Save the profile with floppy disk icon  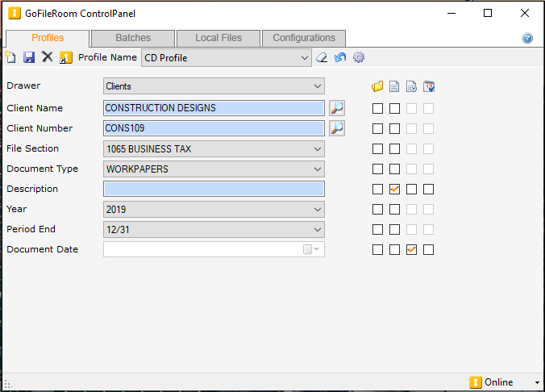pos(29,57)
